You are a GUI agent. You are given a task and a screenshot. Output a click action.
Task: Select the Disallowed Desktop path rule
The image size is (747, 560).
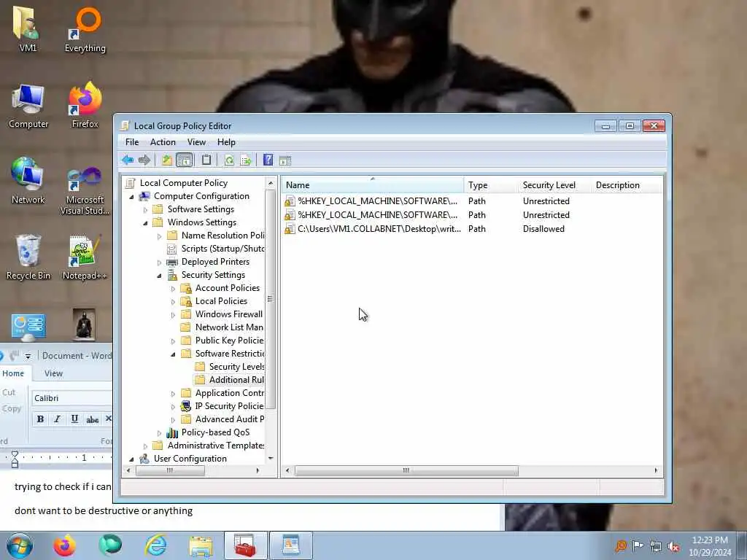(x=379, y=228)
